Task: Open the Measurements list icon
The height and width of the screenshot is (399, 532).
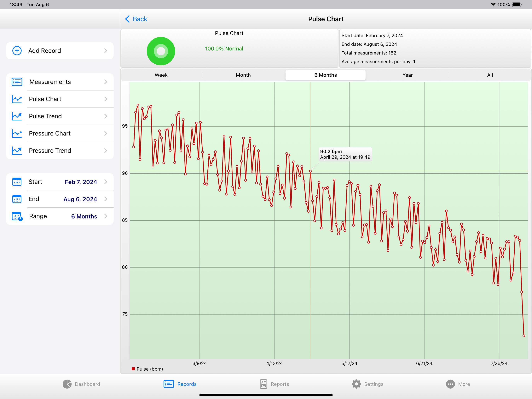Action: click(x=17, y=82)
